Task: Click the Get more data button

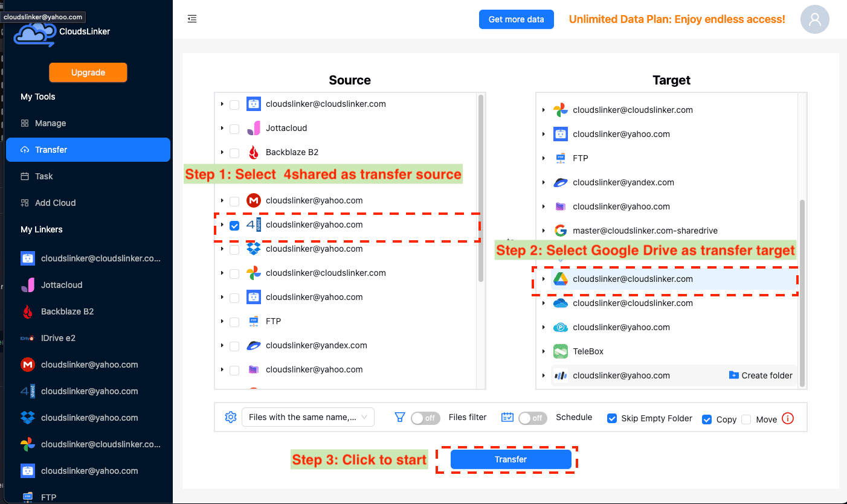Action: pyautogui.click(x=516, y=19)
